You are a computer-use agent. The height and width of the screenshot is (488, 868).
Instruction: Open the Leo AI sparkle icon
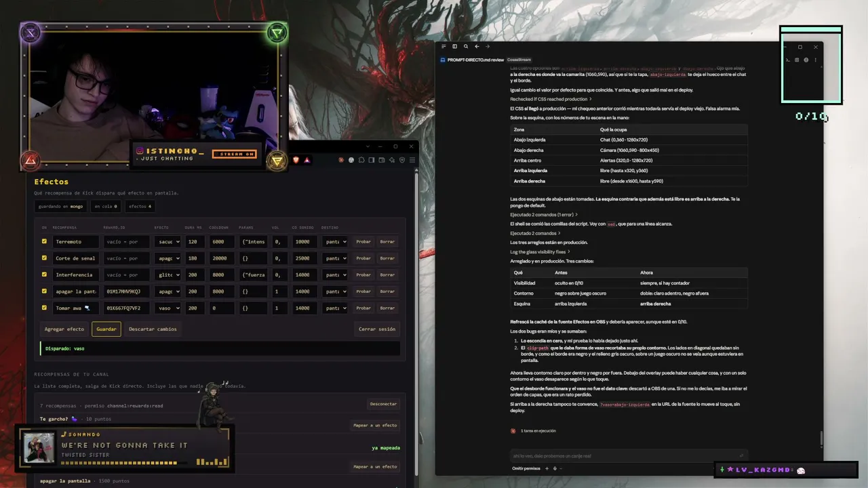click(392, 160)
